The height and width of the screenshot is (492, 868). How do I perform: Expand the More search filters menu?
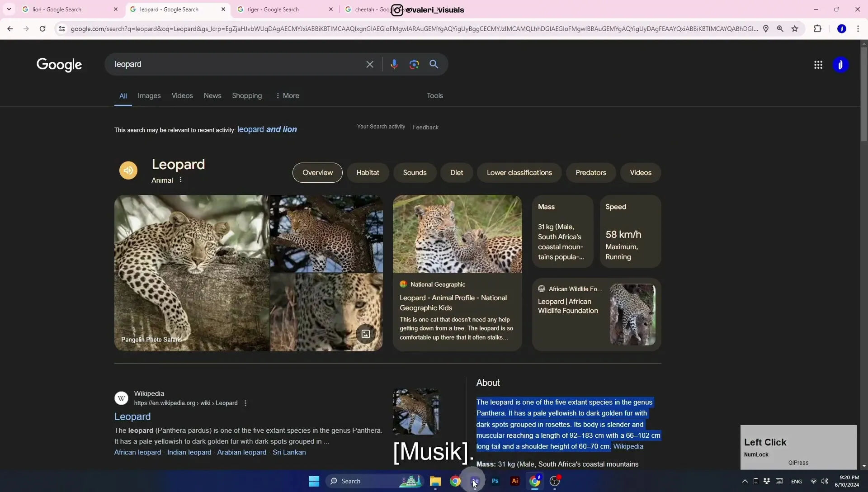[288, 96]
